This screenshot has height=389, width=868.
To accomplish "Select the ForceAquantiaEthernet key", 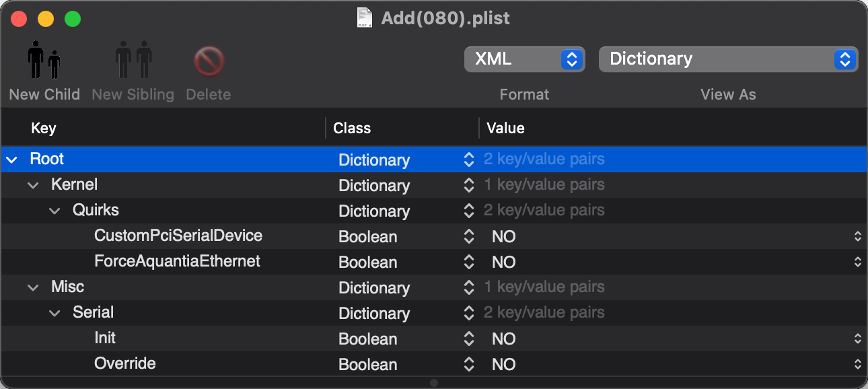I will (177, 261).
